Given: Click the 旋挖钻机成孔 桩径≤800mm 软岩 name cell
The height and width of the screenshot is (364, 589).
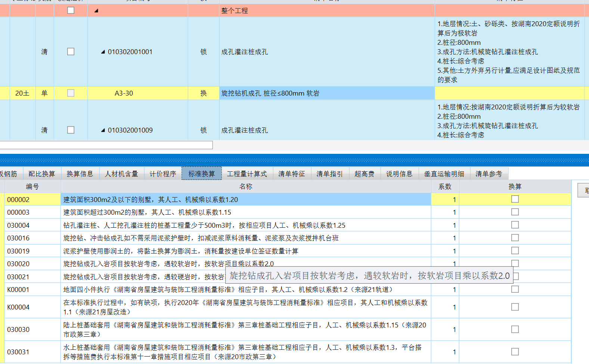Looking at the screenshot, I should pyautogui.click(x=327, y=93).
